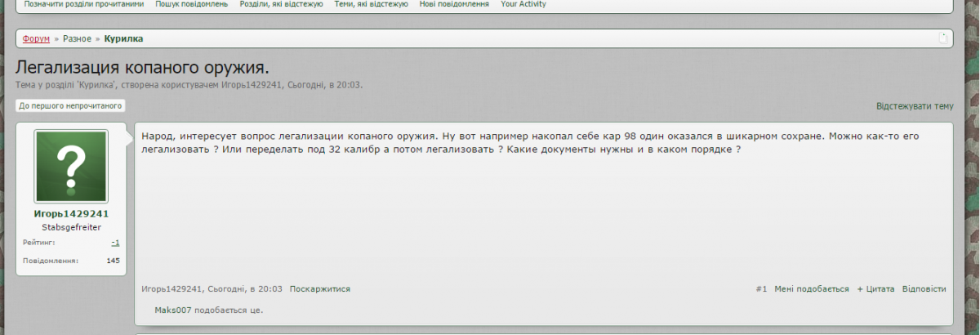
Task: Report post via 'Поскаржитися'
Action: (320, 289)
